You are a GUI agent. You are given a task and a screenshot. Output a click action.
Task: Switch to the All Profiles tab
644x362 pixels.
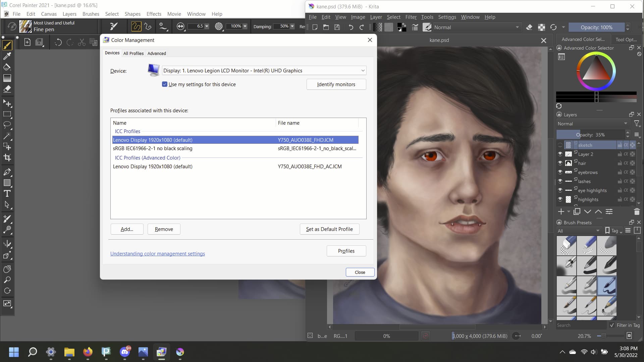133,53
